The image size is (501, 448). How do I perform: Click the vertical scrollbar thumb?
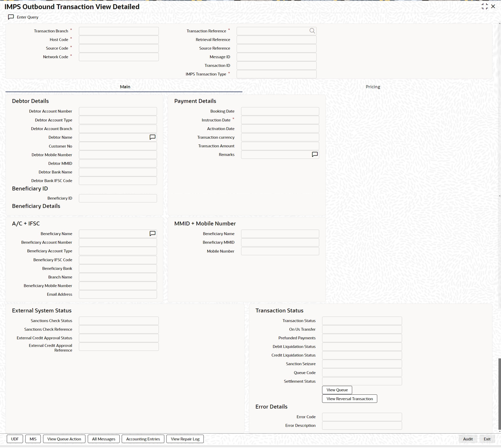tap(499, 394)
